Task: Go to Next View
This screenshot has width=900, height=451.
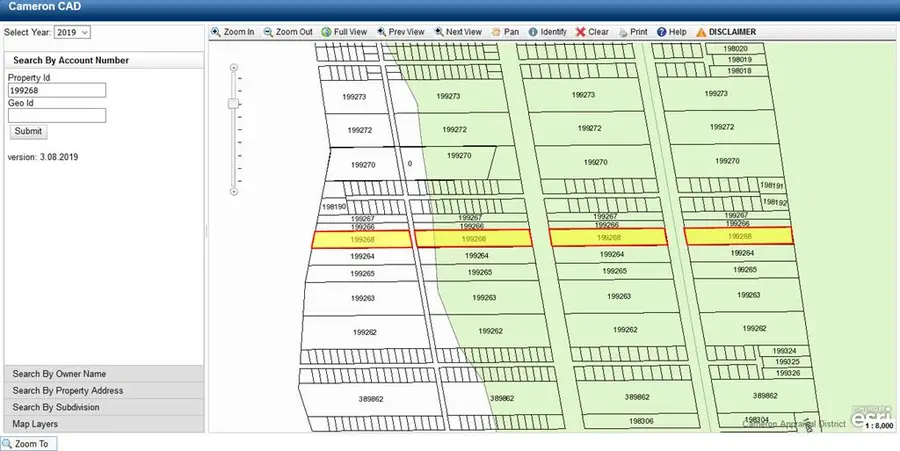Action: [458, 32]
